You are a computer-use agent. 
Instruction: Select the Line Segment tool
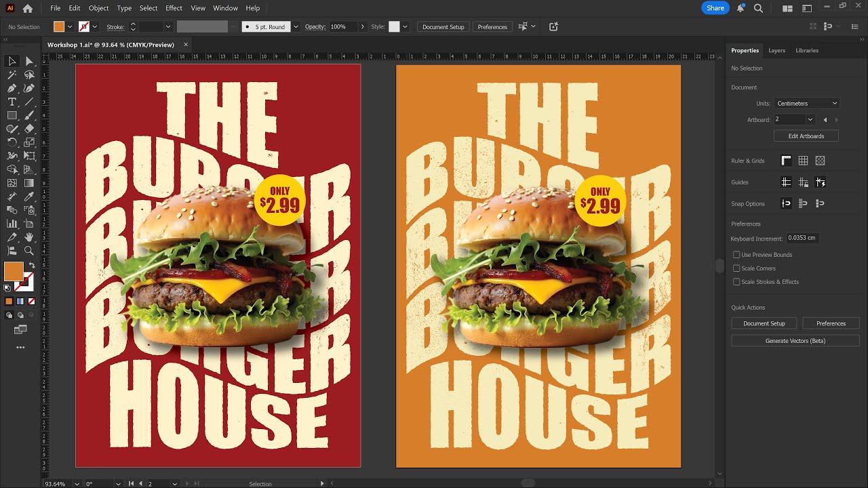click(29, 102)
